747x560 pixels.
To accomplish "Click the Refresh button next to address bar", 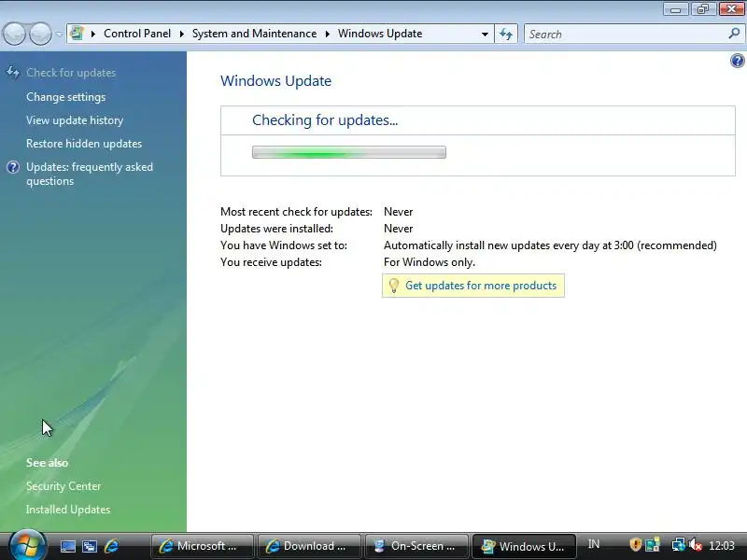I will coord(506,35).
